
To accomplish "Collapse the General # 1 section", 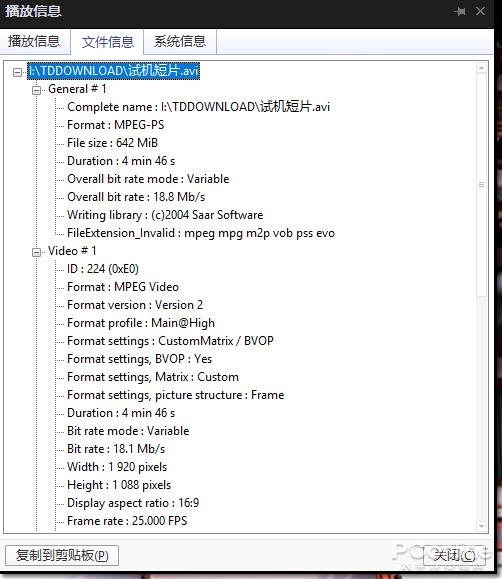I will click(x=36, y=90).
